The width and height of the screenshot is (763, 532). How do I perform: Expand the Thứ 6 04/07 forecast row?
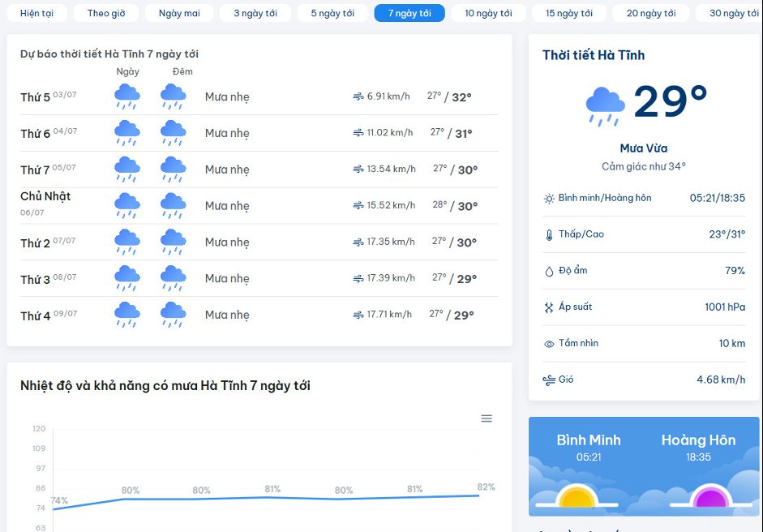point(259,133)
